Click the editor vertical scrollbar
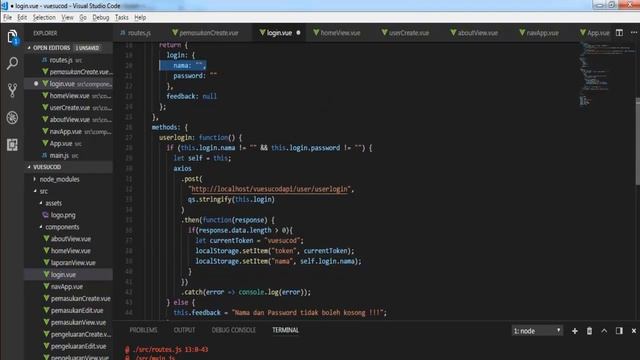640x360 pixels. [637, 141]
